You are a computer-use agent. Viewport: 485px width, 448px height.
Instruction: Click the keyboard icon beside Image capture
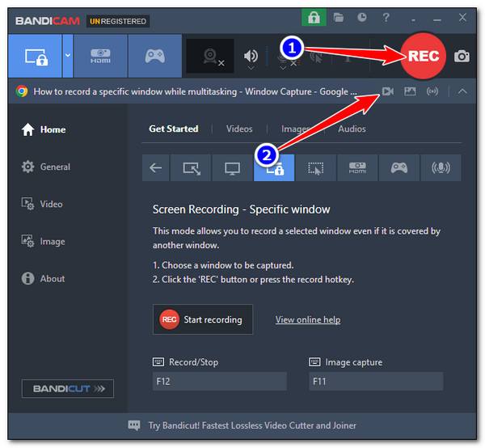pos(314,361)
